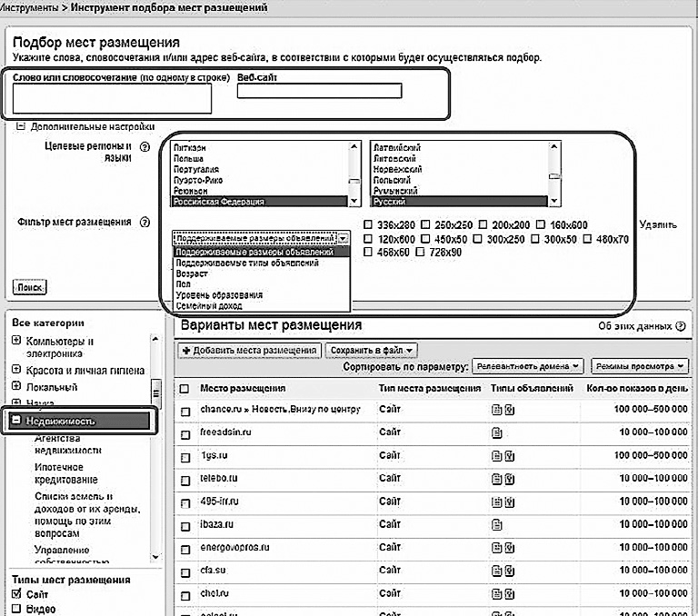This screenshot has width=698, height=616.
Task: Click text ad type icon in freeadsin.ru row
Action: pos(497,432)
